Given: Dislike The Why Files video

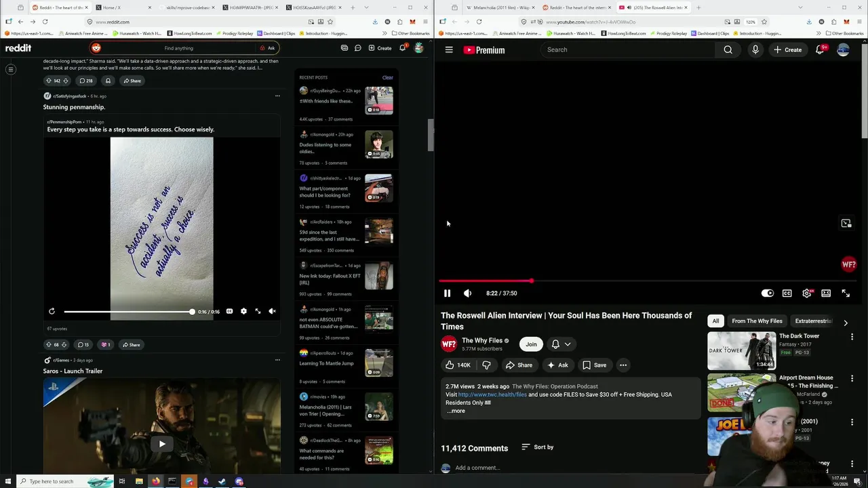Looking at the screenshot, I should (x=486, y=365).
